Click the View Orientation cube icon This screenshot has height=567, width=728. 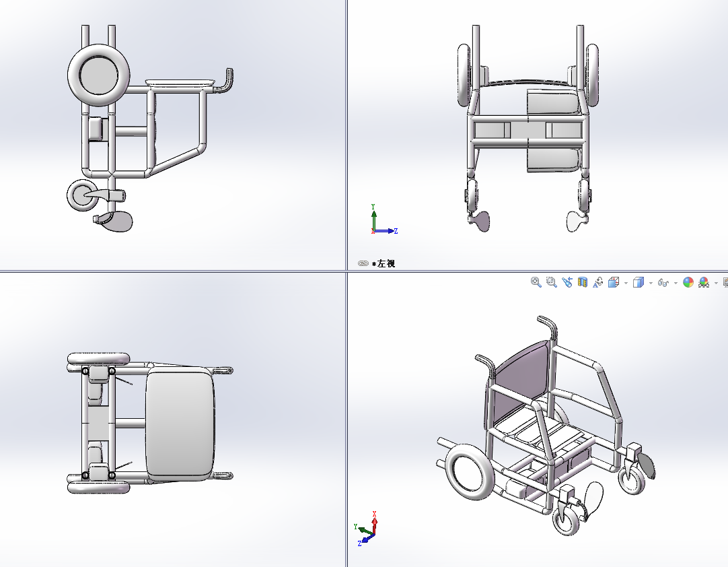(x=614, y=283)
